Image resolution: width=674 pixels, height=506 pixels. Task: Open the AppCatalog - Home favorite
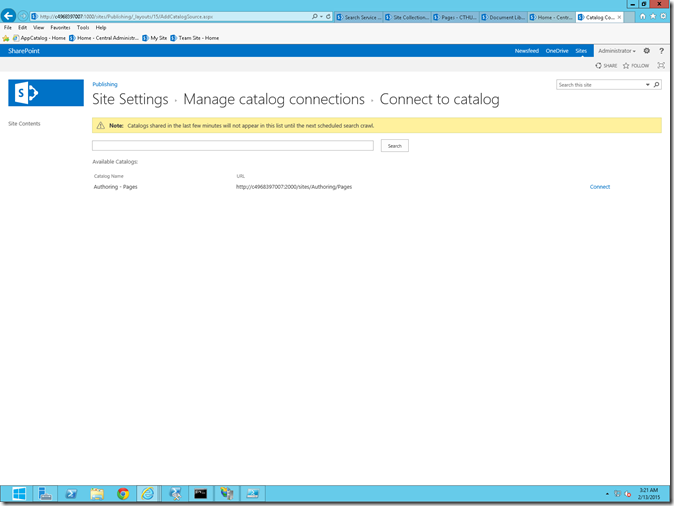coord(39,38)
